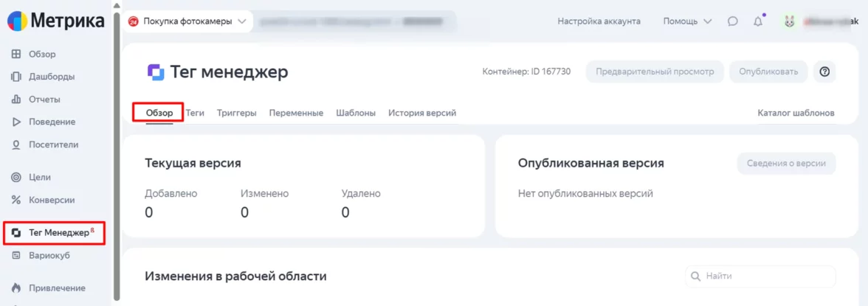
Task: Click the Конверсии percent icon
Action: pos(16,200)
